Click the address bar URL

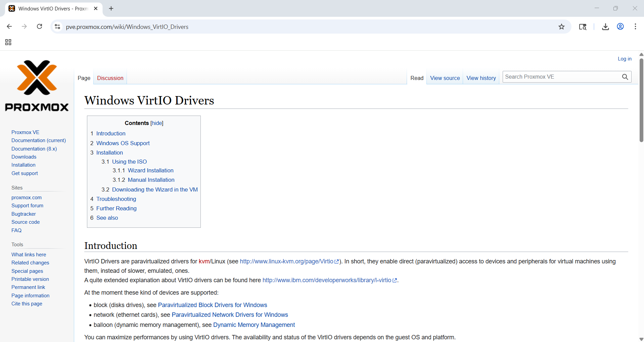(127, 27)
